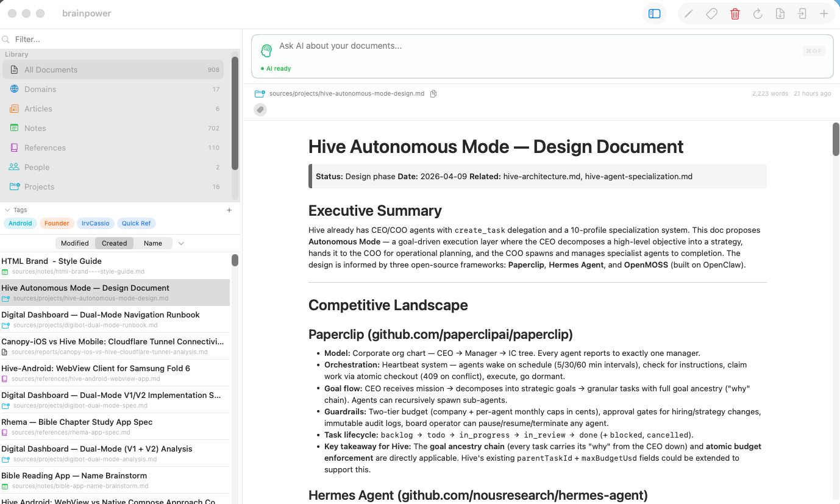Select the Android tag
Image resolution: width=840 pixels, height=504 pixels.
point(20,223)
